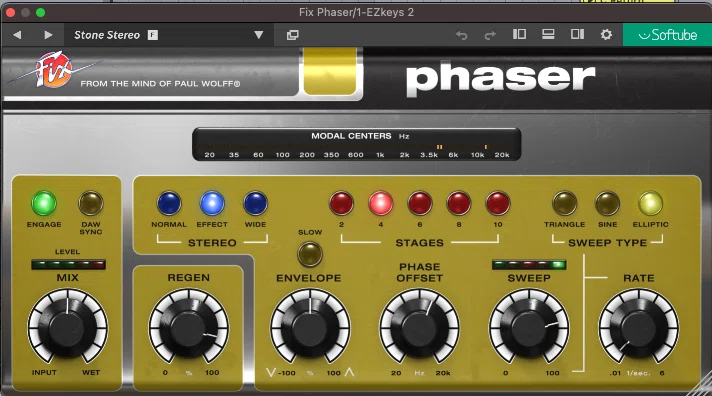Toggle the Slow envelope button

coord(310,254)
